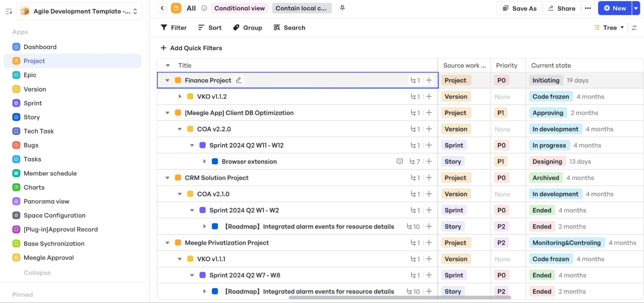Click the blue New button

[x=615, y=8]
